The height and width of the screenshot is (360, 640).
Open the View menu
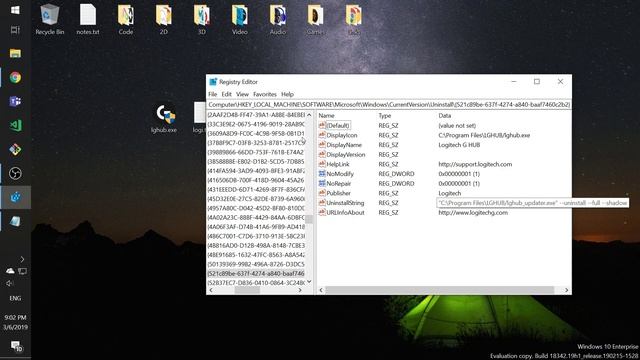(242, 94)
